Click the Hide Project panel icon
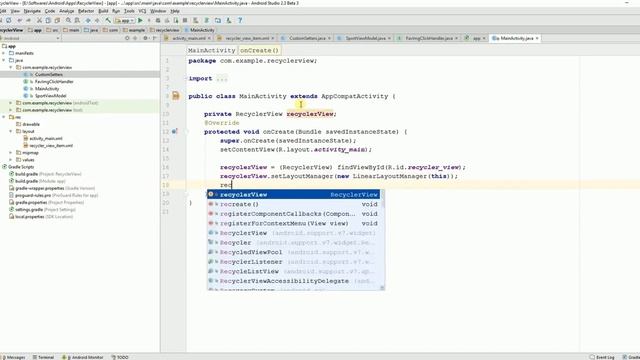 (155, 38)
